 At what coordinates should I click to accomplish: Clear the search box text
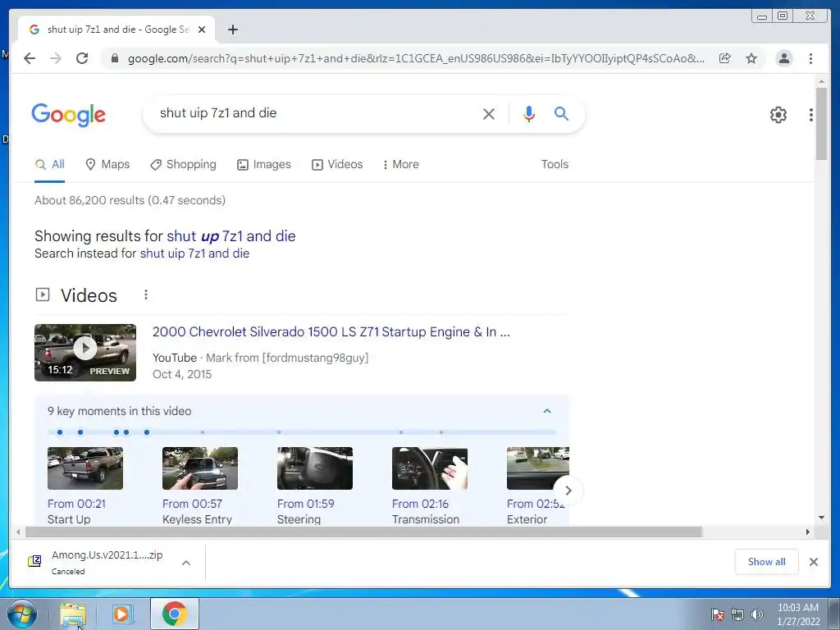489,113
